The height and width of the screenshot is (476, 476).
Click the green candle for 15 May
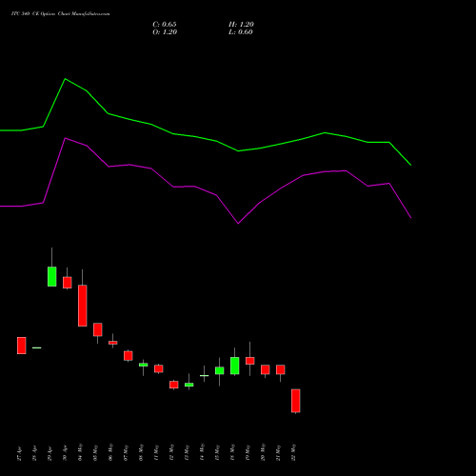(x=220, y=370)
